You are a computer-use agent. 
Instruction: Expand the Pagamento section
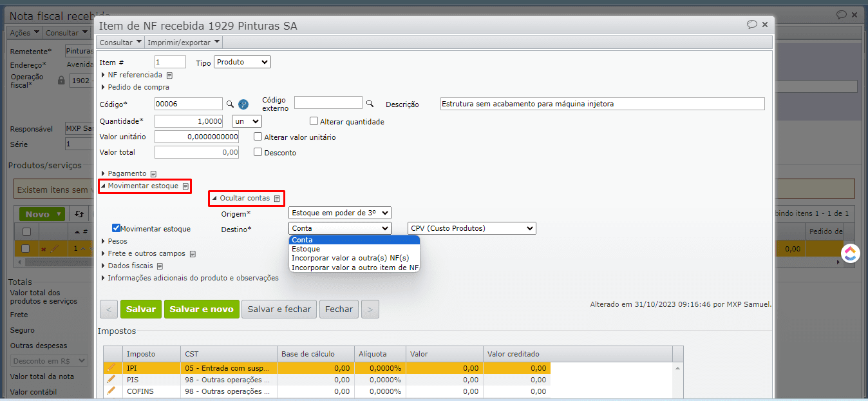[x=124, y=173]
